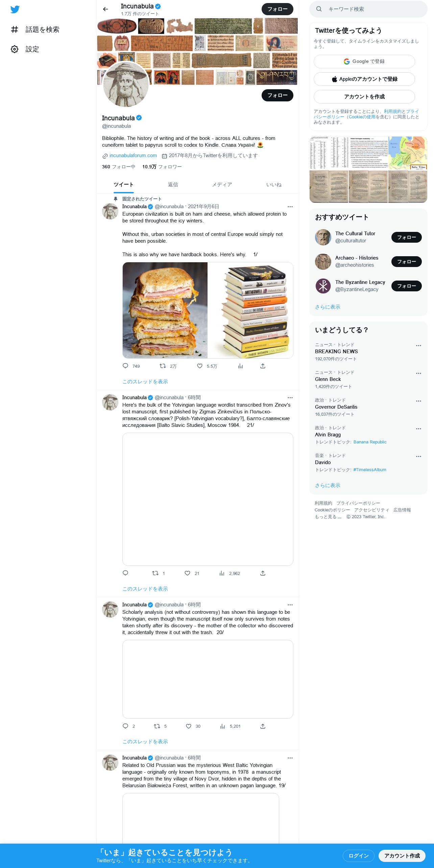Viewport: 434px width, 868px height.
Task: Share the pinned tweet via share icon
Action: coord(263,366)
